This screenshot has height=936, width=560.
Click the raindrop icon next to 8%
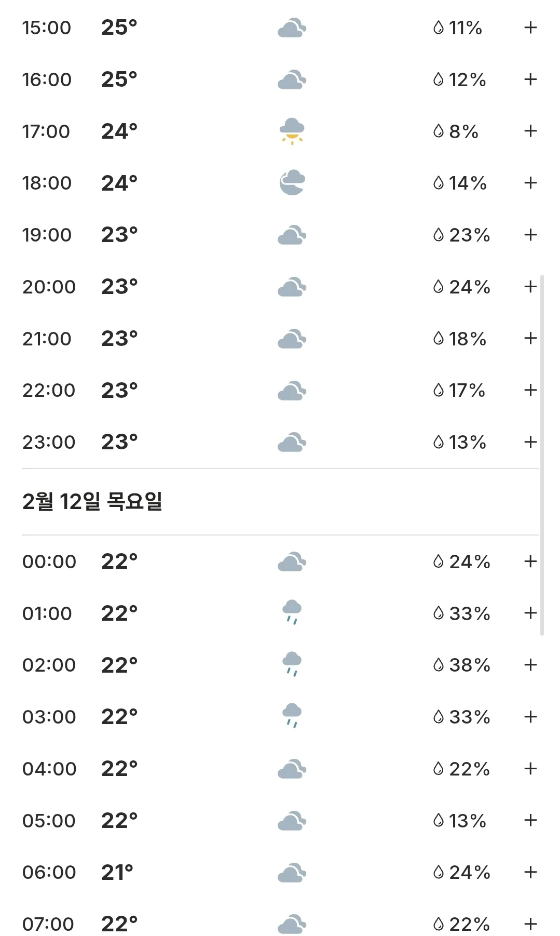pos(439,131)
